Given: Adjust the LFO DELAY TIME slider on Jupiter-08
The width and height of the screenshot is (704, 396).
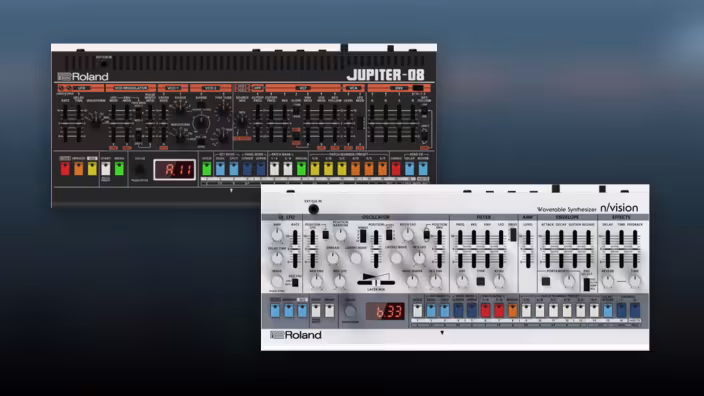Looking at the screenshot, I should pos(79,123).
